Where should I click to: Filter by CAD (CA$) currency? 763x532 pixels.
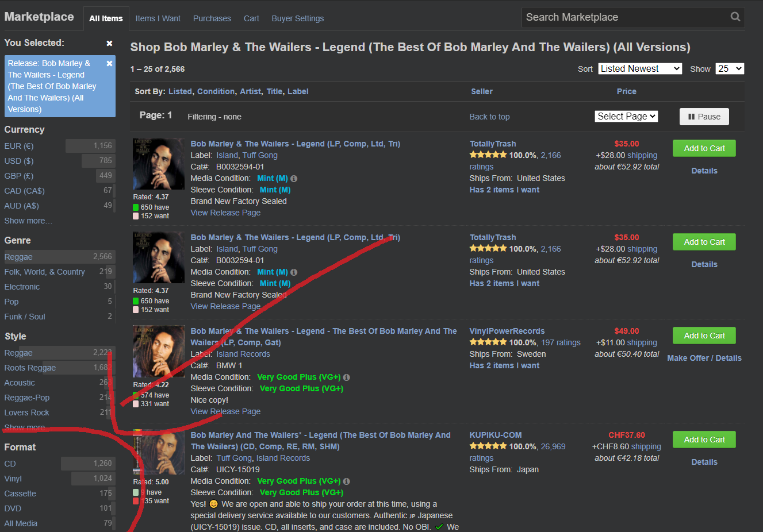coord(60,191)
